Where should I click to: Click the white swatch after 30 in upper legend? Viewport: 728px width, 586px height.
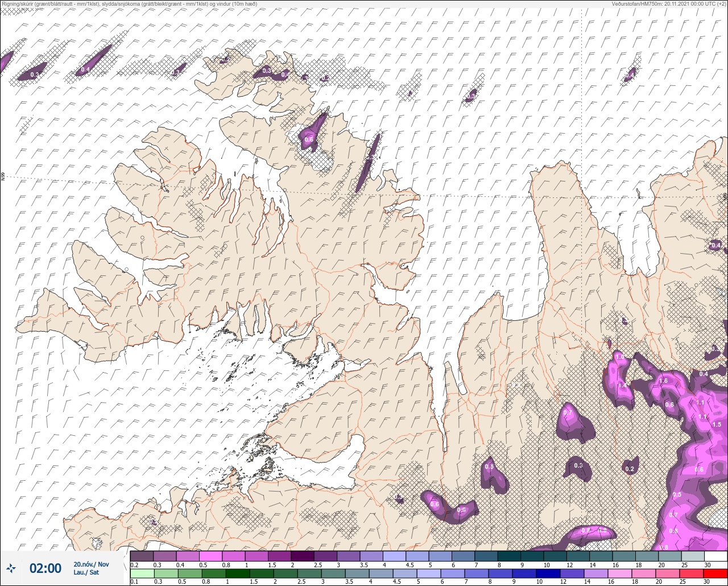coord(715,556)
